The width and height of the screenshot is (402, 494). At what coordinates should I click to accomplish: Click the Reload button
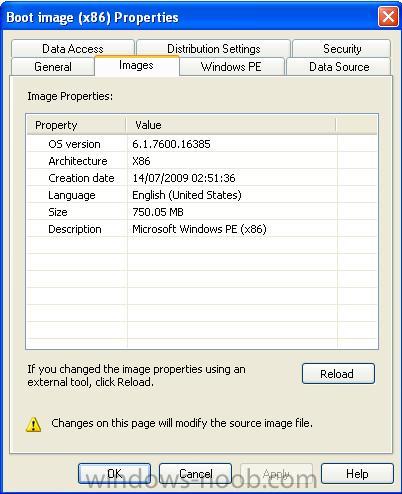338,374
